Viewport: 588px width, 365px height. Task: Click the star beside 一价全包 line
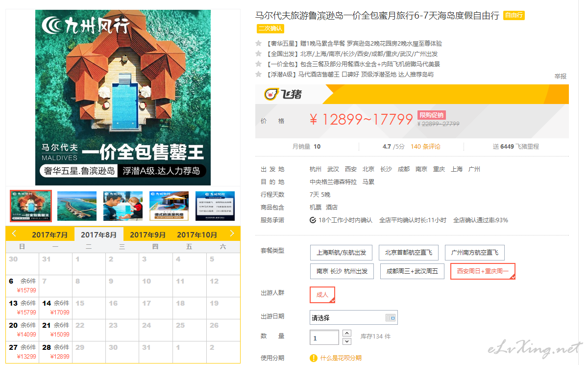pos(259,64)
